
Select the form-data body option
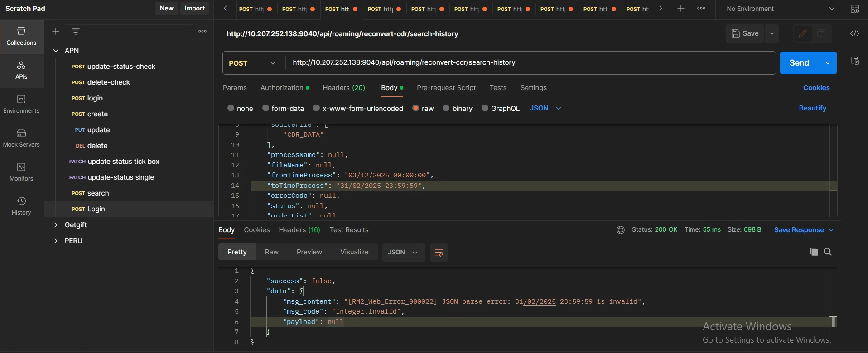coord(266,108)
